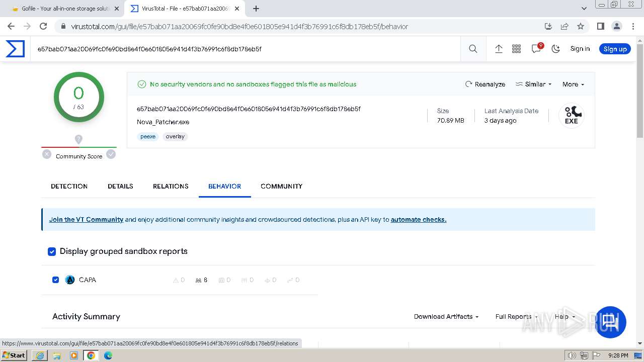The image size is (644, 362).
Task: Close the VirusTotal browser tab
Action: [x=237, y=9]
